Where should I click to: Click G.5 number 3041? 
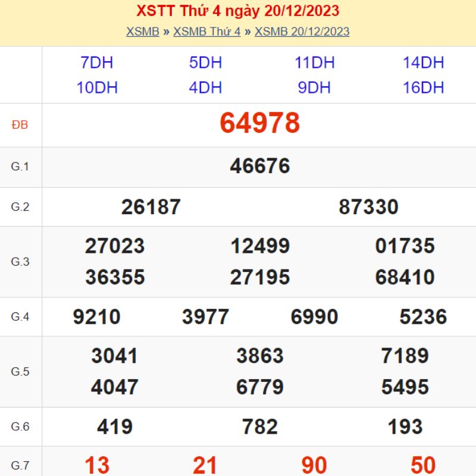(115, 356)
